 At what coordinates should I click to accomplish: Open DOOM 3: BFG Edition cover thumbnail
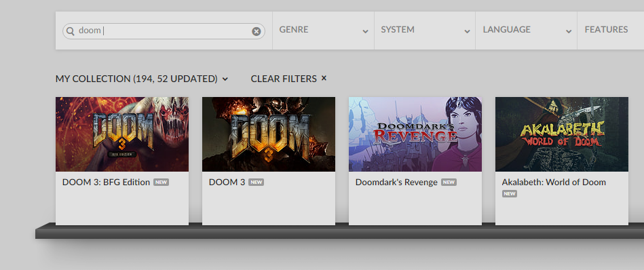[x=122, y=134]
